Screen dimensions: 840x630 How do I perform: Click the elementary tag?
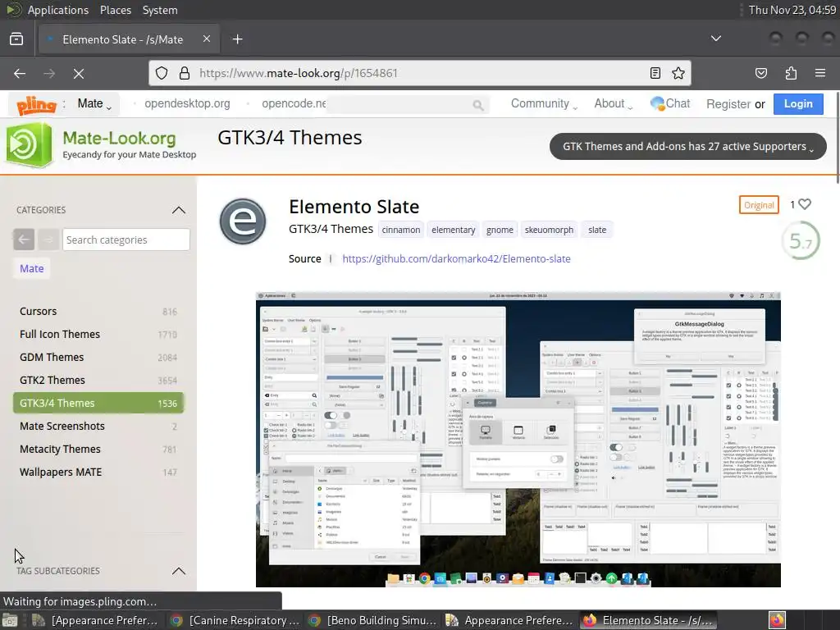(x=453, y=230)
